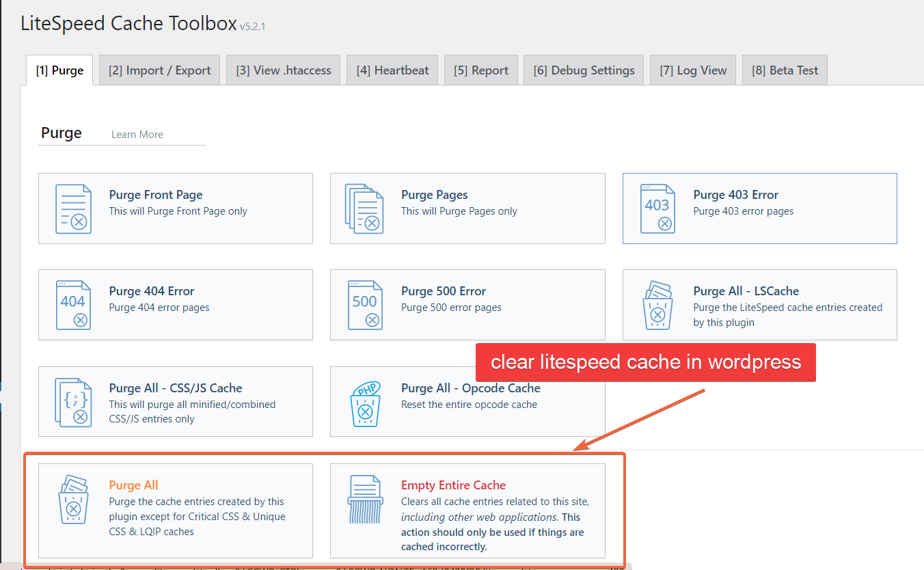
Task: Click the PHP opcode trash icon
Action: (364, 402)
